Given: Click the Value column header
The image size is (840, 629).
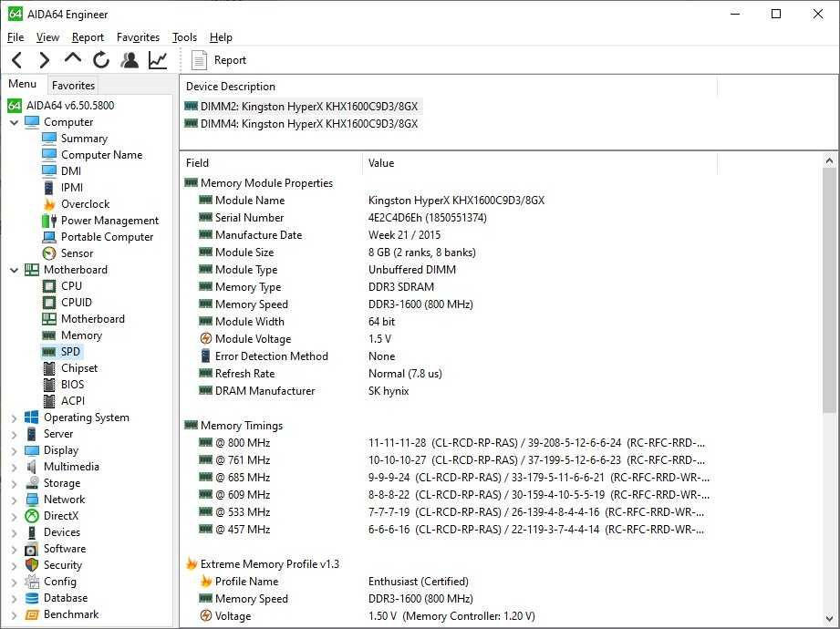Looking at the screenshot, I should (x=540, y=163).
